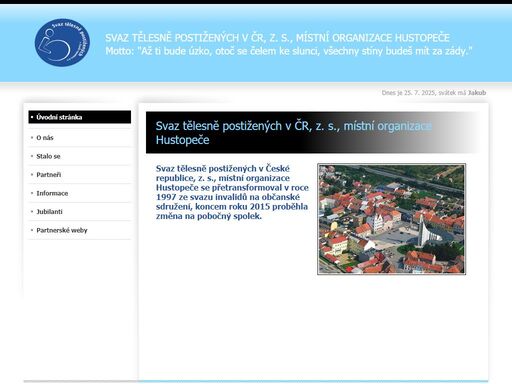Click the aerial photo of Hustopeče

click(392, 219)
